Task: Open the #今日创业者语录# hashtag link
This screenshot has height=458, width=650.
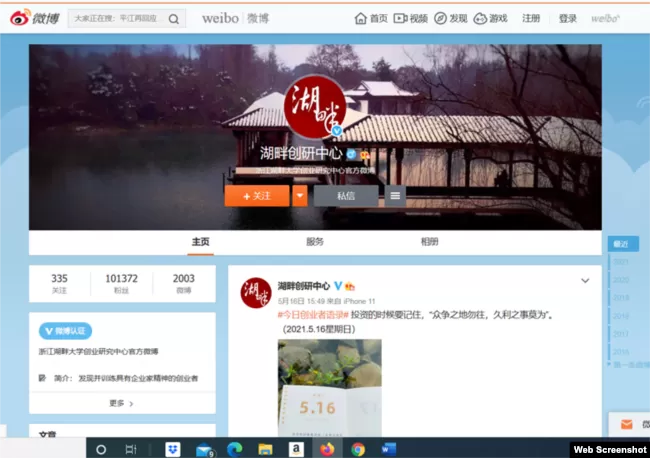Action: (313, 315)
